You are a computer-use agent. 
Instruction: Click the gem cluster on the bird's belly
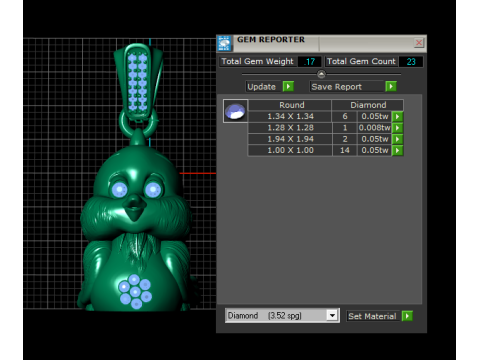coord(135,291)
